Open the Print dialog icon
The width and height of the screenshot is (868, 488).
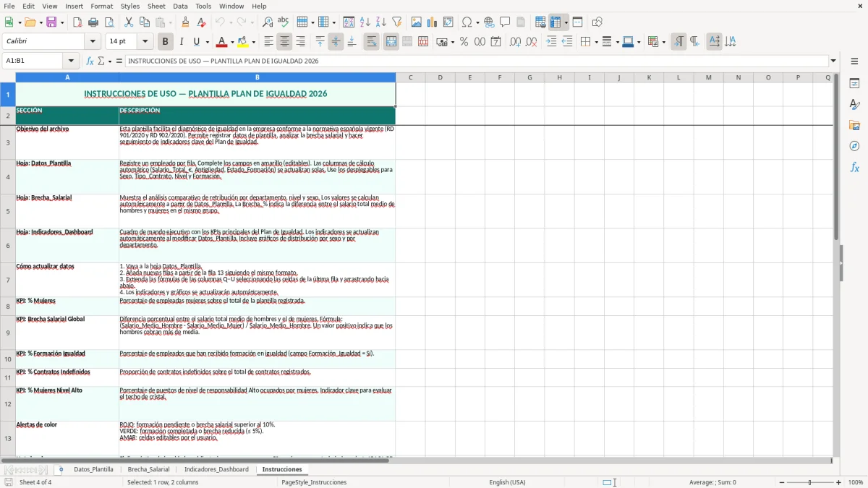click(93, 22)
